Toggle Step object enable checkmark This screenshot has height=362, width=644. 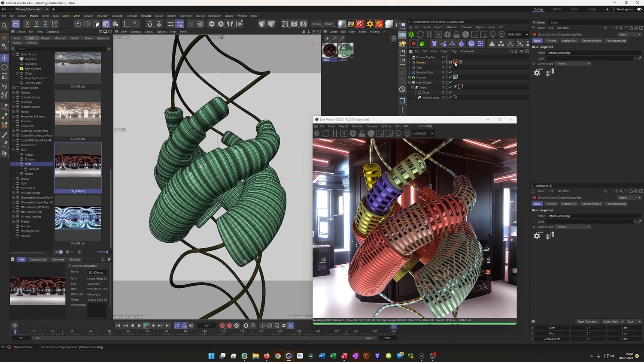(450, 67)
